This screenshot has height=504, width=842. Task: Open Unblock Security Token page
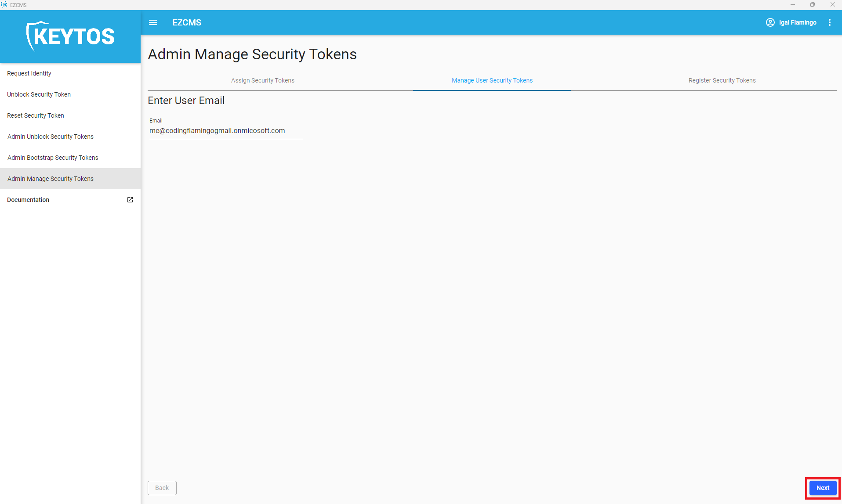[x=70, y=94]
